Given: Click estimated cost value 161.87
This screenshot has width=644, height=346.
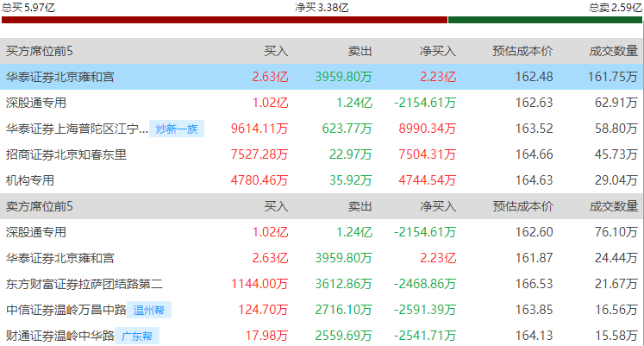Looking at the screenshot, I should [534, 258].
